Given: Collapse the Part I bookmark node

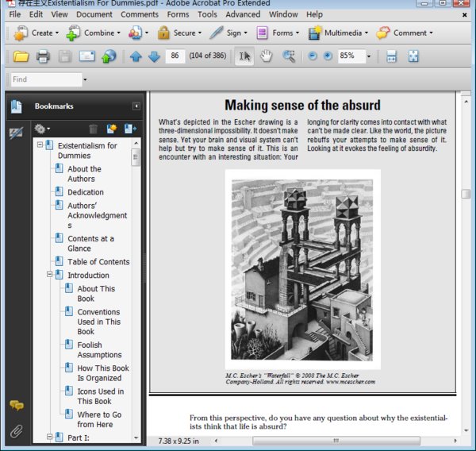Looking at the screenshot, I should pos(49,437).
